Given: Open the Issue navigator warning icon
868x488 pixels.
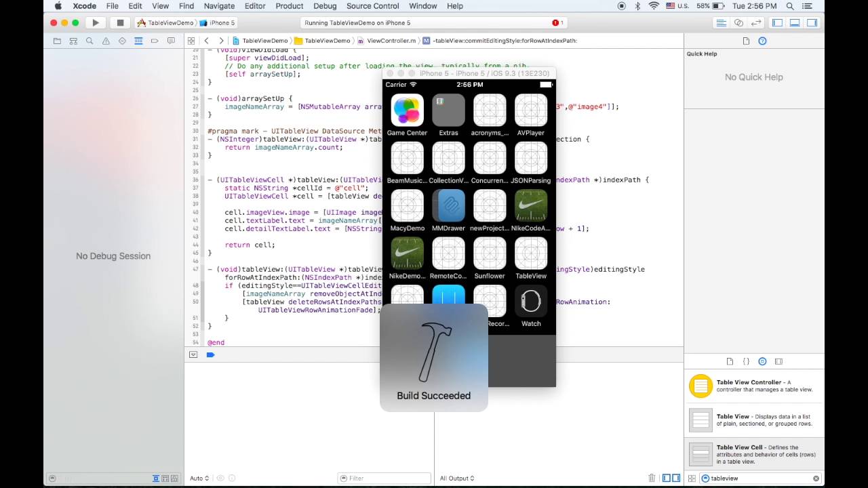Looking at the screenshot, I should point(106,41).
